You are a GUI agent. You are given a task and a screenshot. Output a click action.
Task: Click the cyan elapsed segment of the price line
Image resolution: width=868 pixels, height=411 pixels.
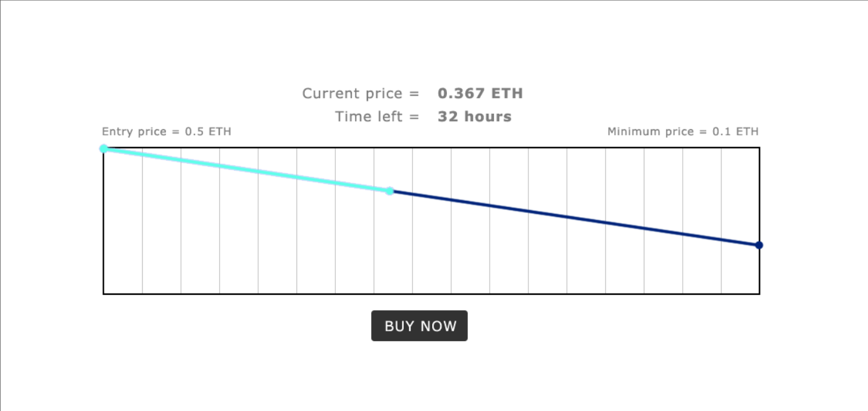246,170
